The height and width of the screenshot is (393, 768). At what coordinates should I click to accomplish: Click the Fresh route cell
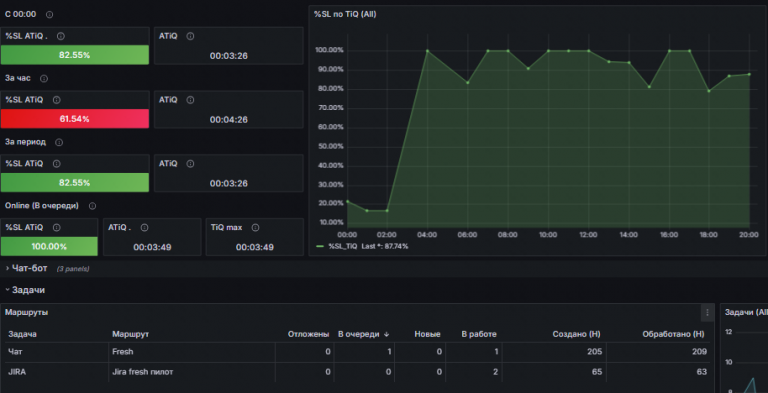[122, 352]
